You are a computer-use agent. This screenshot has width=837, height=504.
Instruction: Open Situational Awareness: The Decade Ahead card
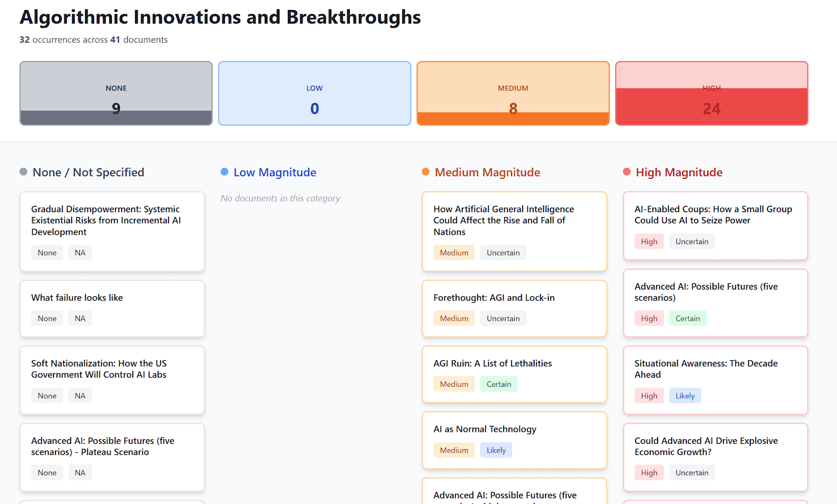[x=716, y=380]
